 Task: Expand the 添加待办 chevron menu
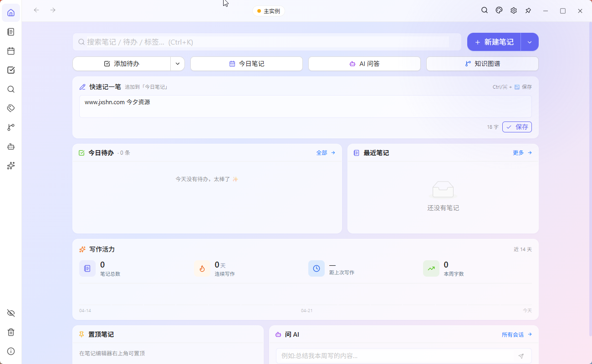[178, 64]
